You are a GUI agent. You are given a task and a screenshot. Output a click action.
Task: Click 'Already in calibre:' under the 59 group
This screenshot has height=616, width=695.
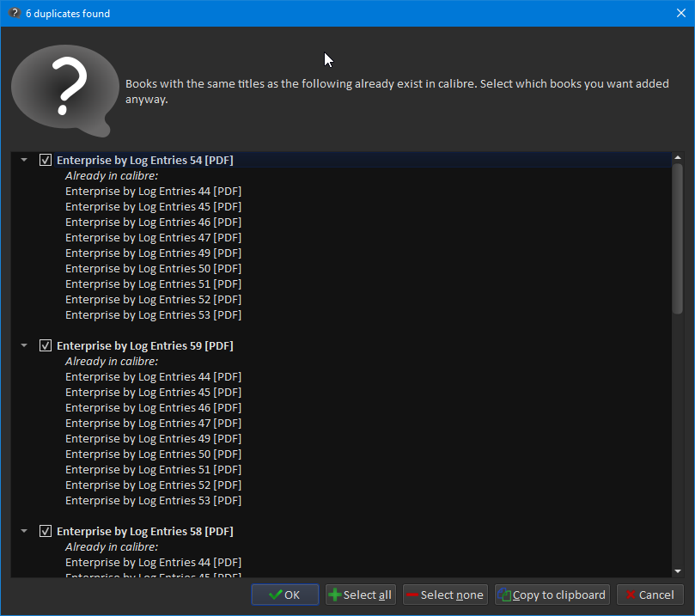112,361
